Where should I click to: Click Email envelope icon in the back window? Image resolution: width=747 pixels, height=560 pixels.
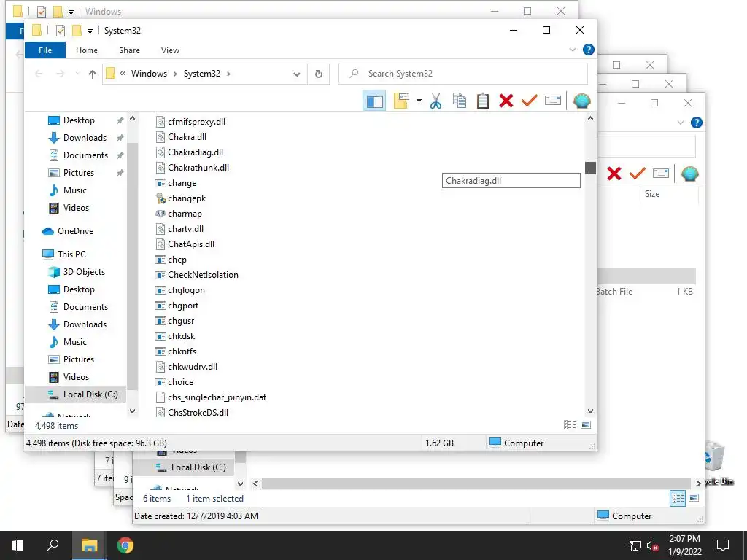coord(660,174)
